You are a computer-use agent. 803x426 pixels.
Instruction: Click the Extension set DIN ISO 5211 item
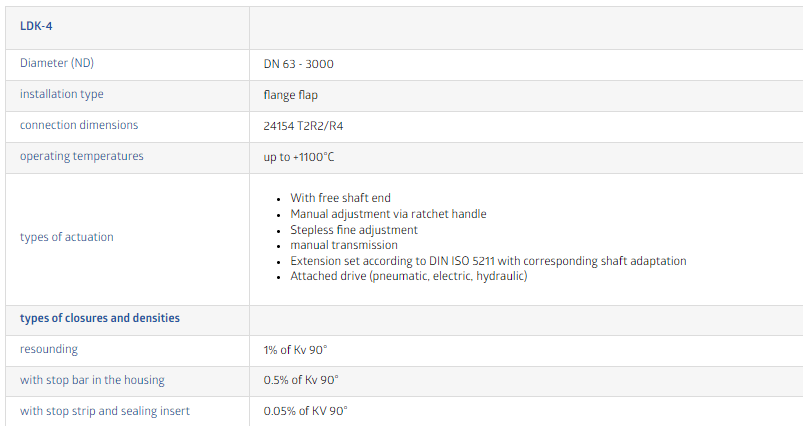[488, 261]
